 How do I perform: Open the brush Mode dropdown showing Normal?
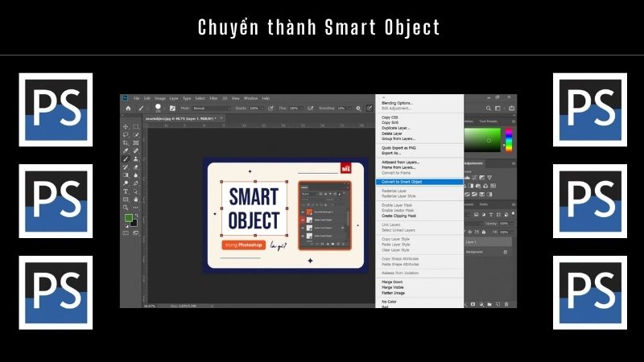tap(212, 109)
